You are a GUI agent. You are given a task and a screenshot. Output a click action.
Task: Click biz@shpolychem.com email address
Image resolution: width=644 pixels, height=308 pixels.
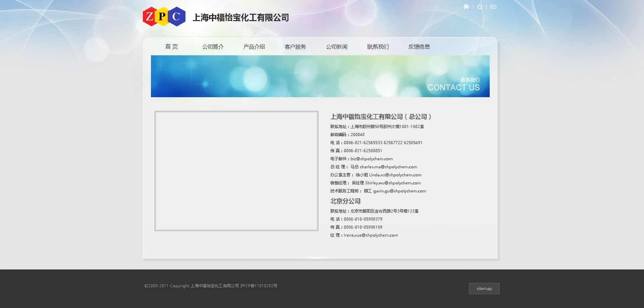pos(371,159)
